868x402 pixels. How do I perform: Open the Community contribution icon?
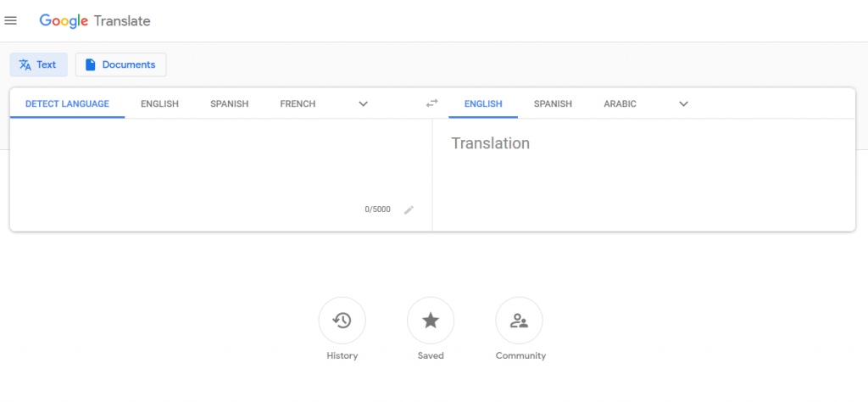pyautogui.click(x=520, y=321)
